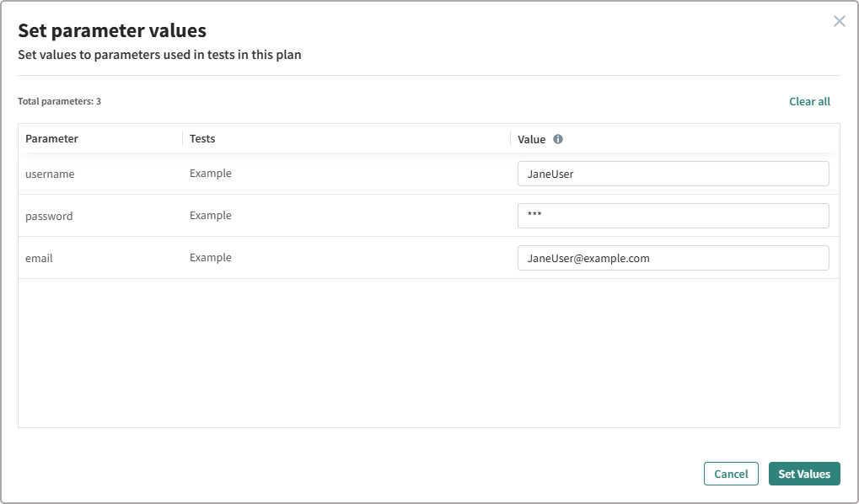
Task: Click the Set parameter values dialog title
Action: [112, 31]
